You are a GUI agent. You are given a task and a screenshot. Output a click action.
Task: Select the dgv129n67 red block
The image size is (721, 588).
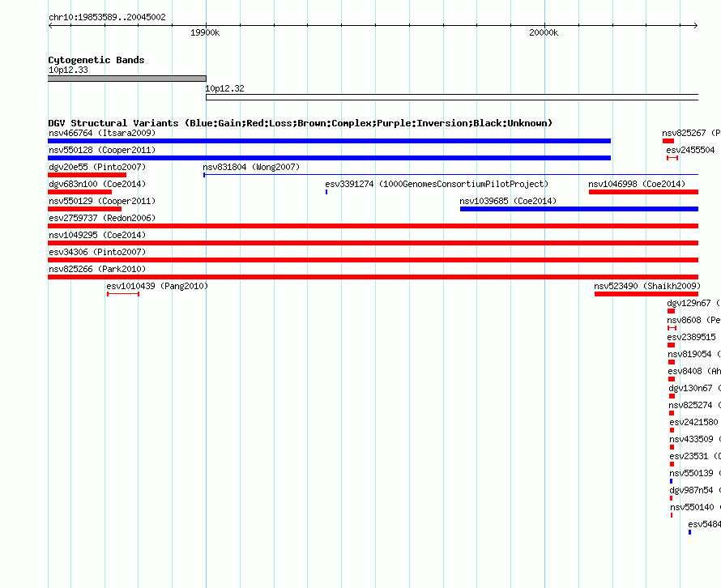coord(672,311)
